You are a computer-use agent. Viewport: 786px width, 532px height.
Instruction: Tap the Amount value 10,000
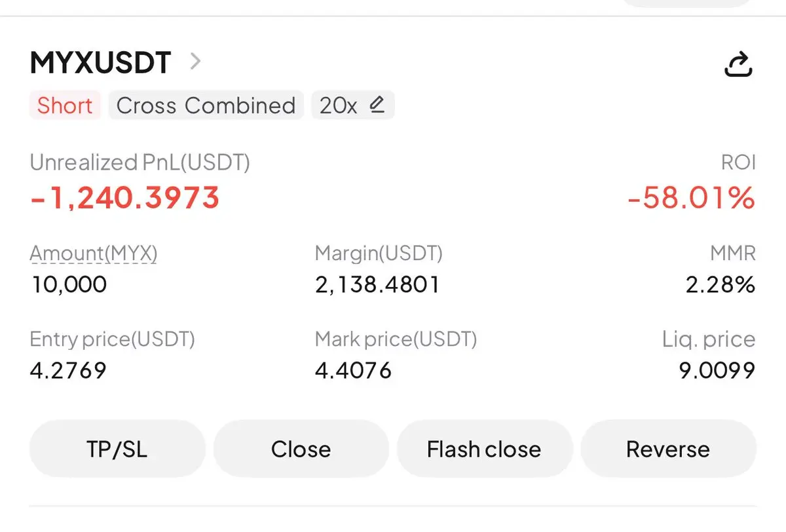[x=69, y=284]
